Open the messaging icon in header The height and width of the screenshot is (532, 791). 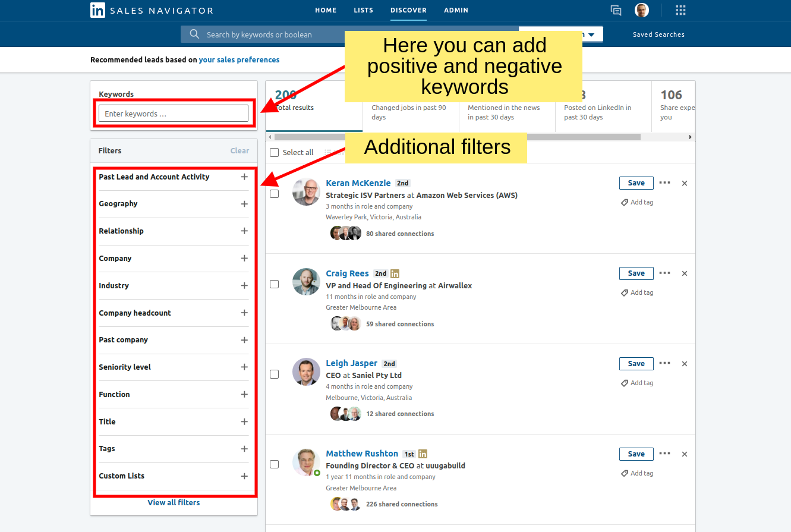(x=616, y=10)
